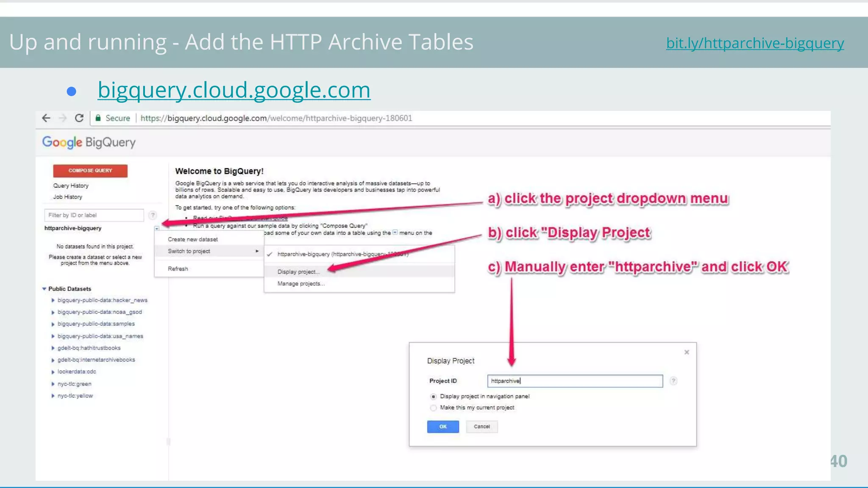Screen dimensions: 868x488
Task: Open Query History
Action: 71,186
